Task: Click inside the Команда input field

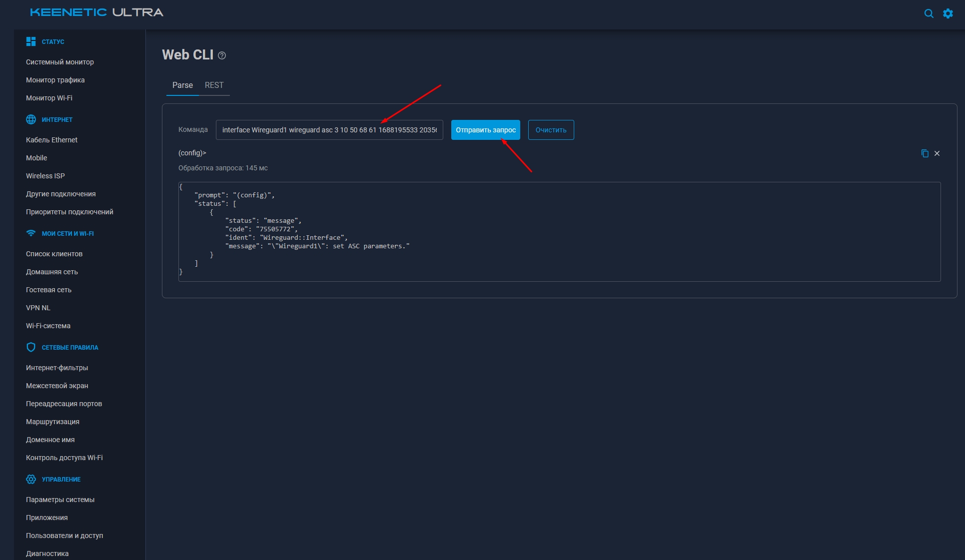Action: [329, 129]
